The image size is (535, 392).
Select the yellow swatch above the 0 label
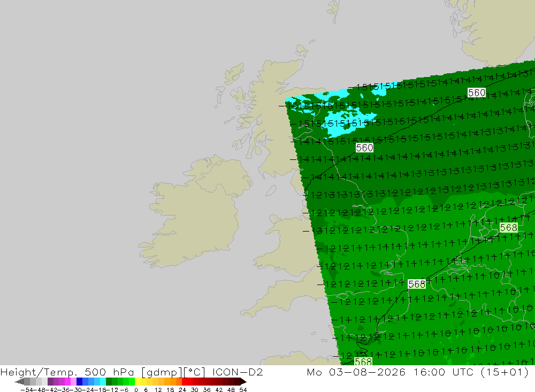coord(137,381)
